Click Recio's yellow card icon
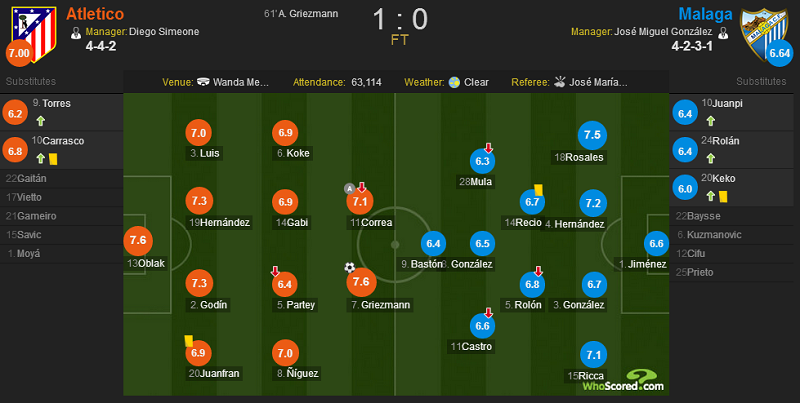 538,190
